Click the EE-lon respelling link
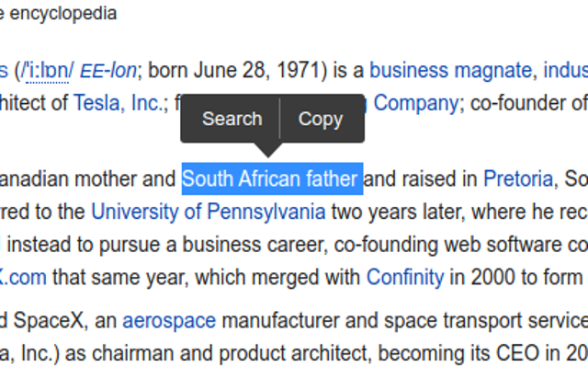This screenshot has height=368, width=588. point(108,71)
